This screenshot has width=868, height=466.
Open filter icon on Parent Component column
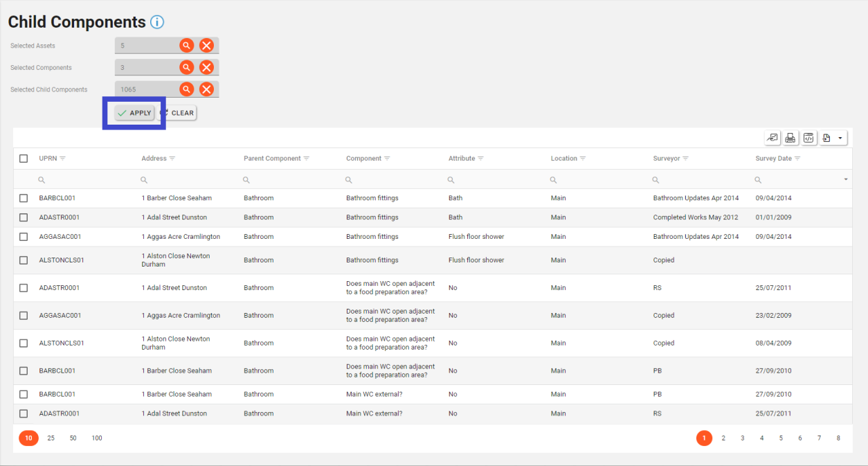(x=306, y=159)
